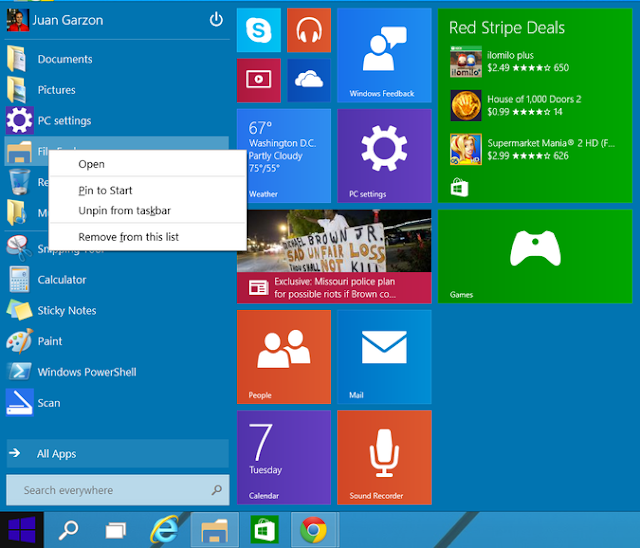
Task: Click the Store bag icon in Red Stripe Deals
Action: (459, 188)
